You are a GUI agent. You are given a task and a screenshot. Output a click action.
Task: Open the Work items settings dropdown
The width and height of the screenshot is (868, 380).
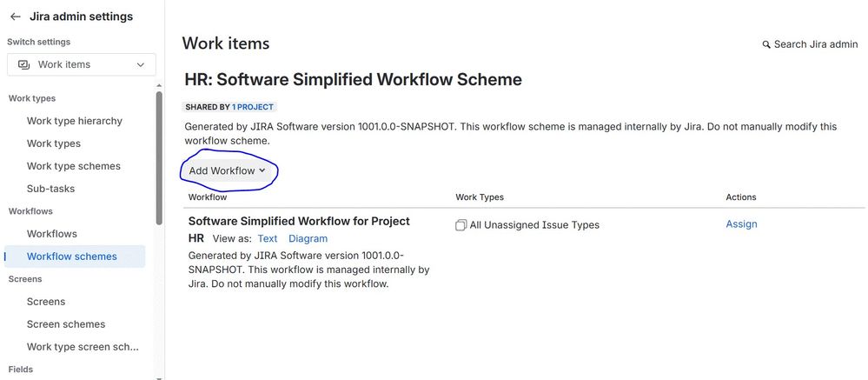coord(82,65)
